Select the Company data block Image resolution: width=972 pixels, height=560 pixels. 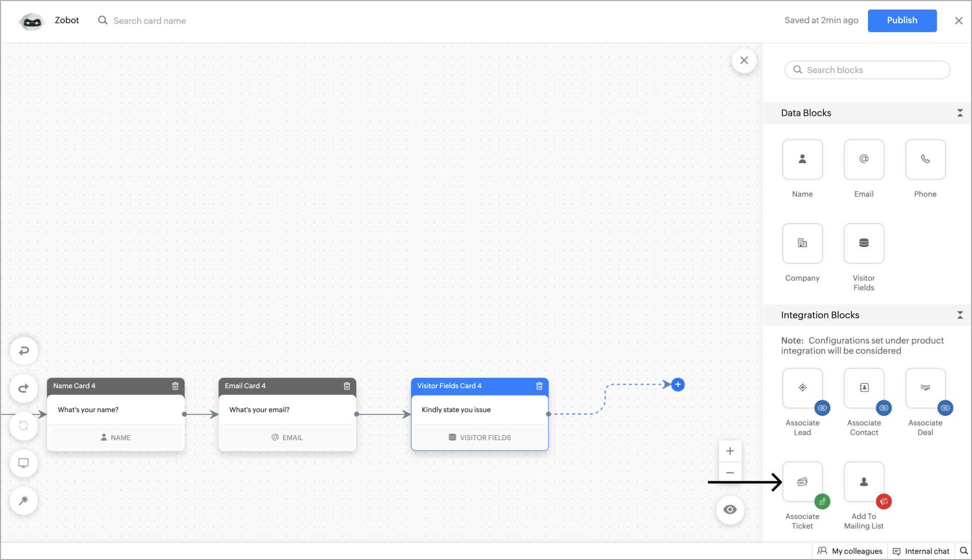coord(802,243)
